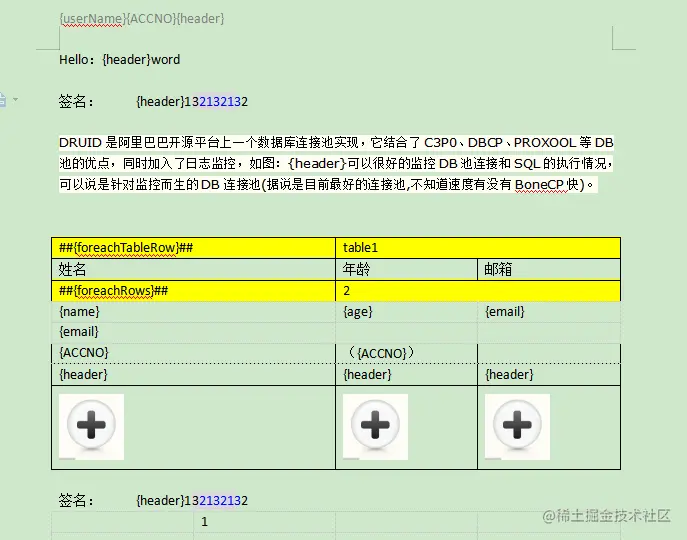
Task: Click the paste options icon at left edge
Action: pos(3,99)
